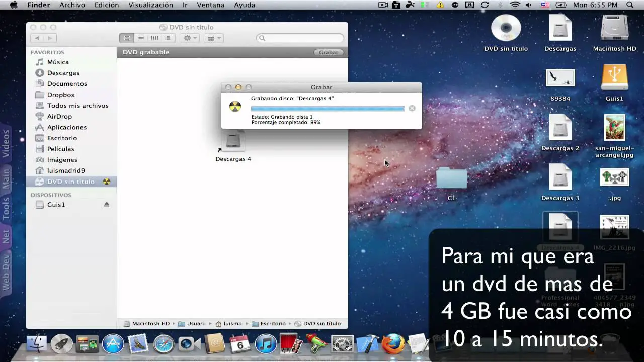Screen dimensions: 644x362
Task: Open the Ayuda menu
Action: [245, 5]
